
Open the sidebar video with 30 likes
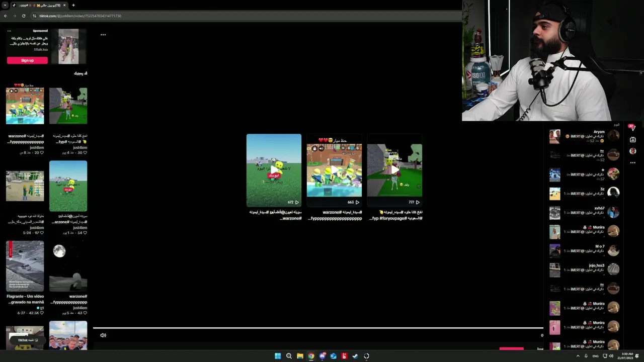tap(68, 106)
